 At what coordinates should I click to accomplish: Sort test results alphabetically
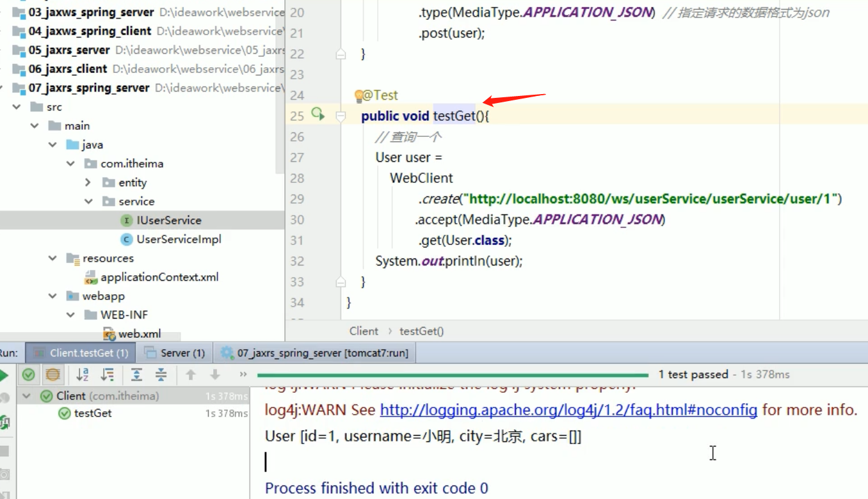point(82,375)
